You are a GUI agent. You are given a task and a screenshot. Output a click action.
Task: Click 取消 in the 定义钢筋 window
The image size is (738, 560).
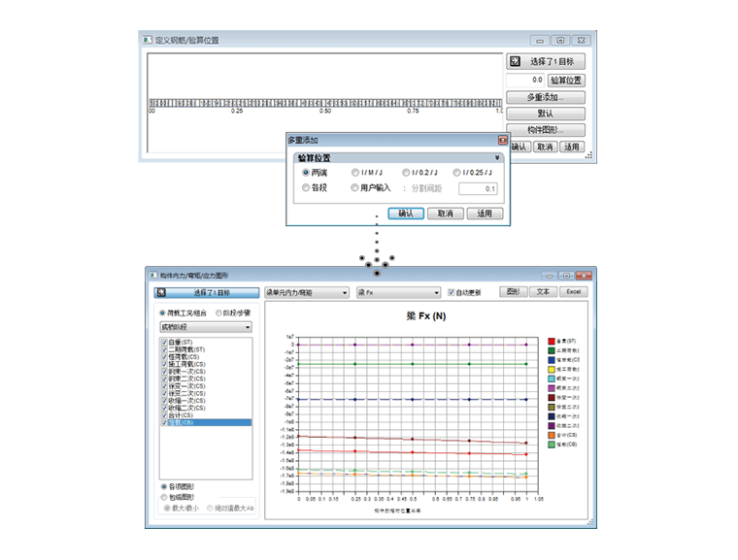click(545, 147)
